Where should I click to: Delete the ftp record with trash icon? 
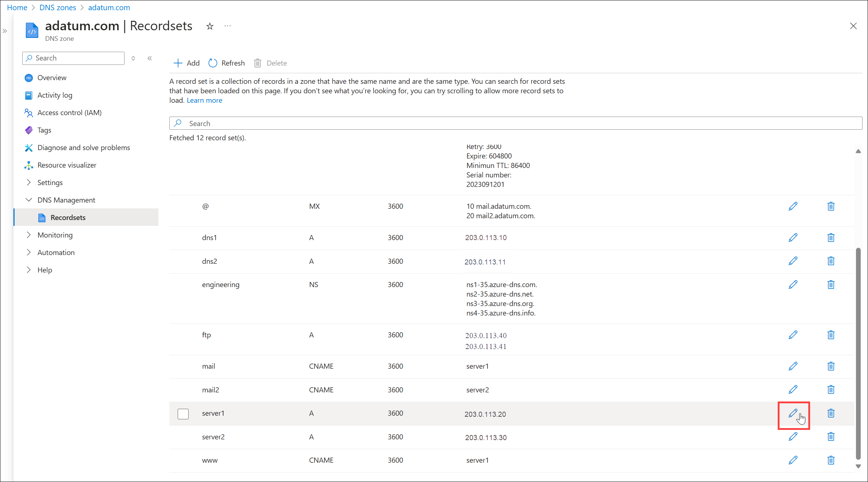[x=830, y=335]
